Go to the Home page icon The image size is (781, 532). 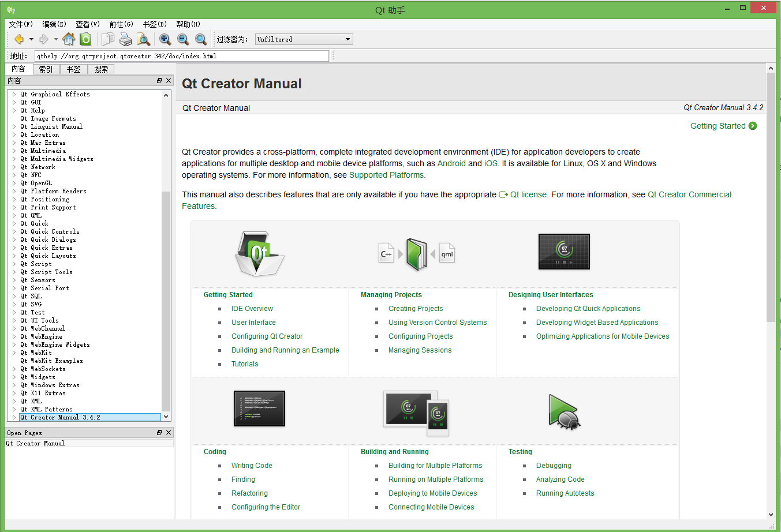pyautogui.click(x=69, y=39)
